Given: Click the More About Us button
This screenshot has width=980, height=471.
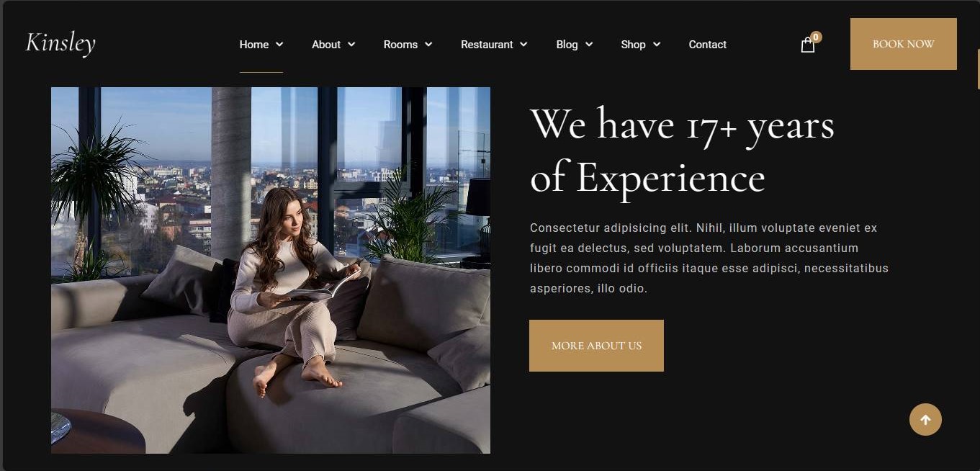Looking at the screenshot, I should pyautogui.click(x=596, y=346).
